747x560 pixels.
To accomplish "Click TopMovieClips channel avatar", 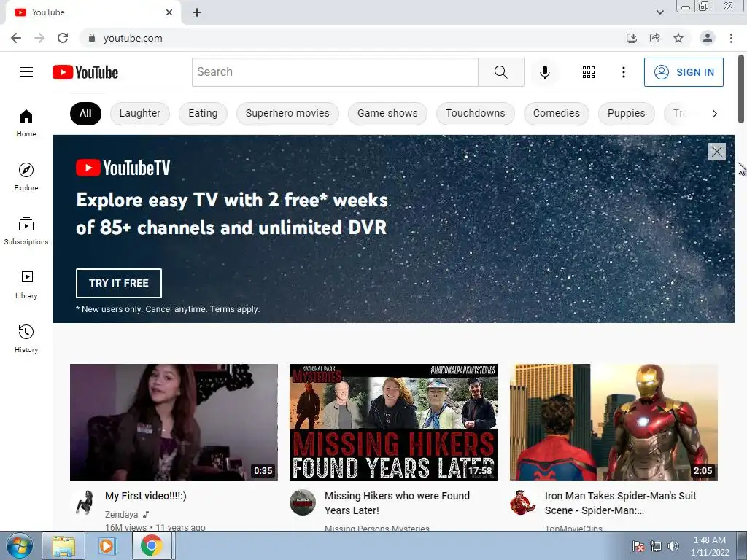I will pyautogui.click(x=522, y=502).
